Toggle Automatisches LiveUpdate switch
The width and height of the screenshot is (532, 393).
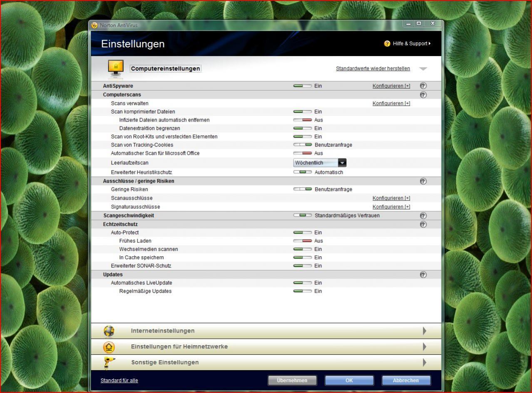pos(303,283)
